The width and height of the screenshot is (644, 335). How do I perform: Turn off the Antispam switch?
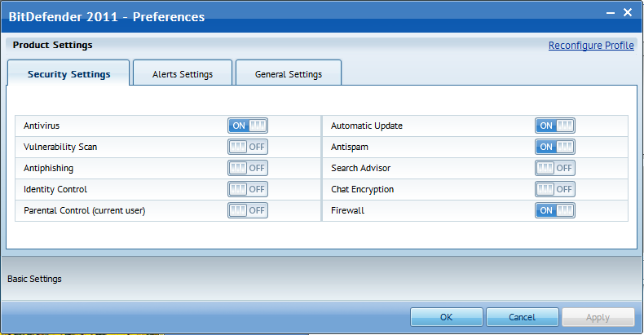coord(555,147)
